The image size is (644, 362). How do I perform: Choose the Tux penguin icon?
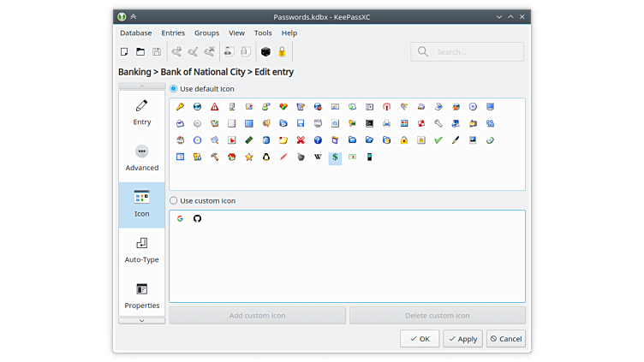click(266, 157)
